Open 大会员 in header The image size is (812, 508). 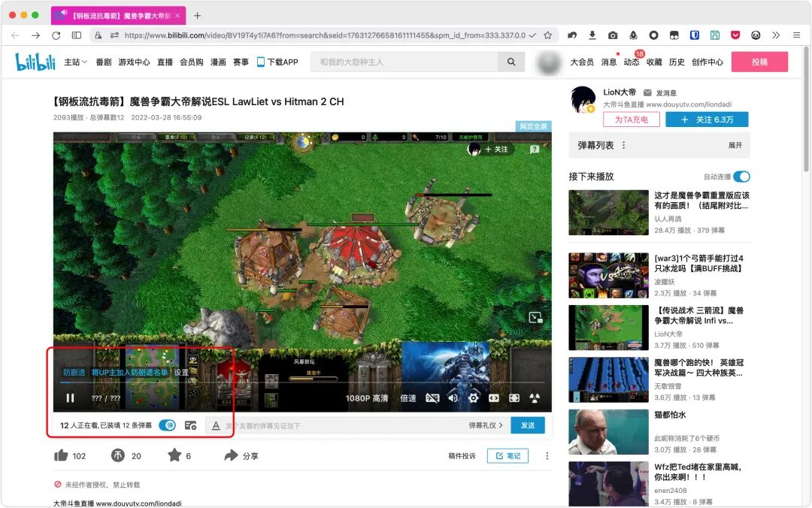tap(582, 62)
